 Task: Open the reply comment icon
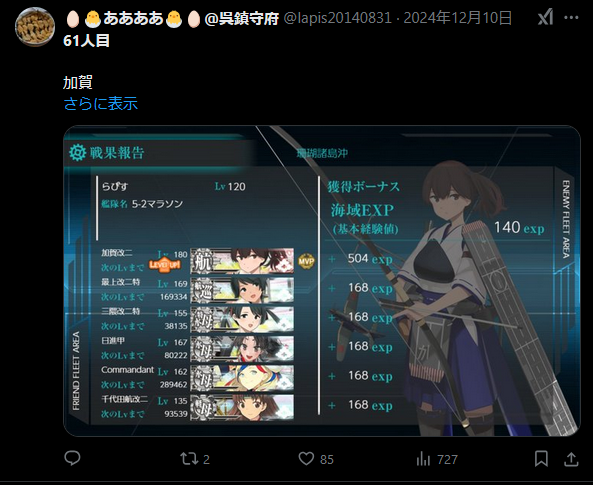(x=72, y=459)
